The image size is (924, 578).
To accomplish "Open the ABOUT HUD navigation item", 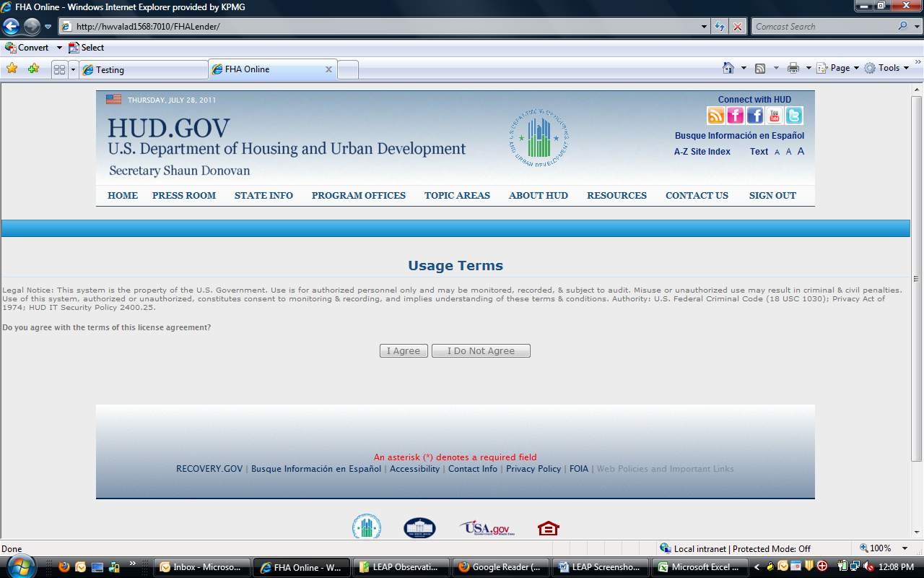I will coord(539,195).
